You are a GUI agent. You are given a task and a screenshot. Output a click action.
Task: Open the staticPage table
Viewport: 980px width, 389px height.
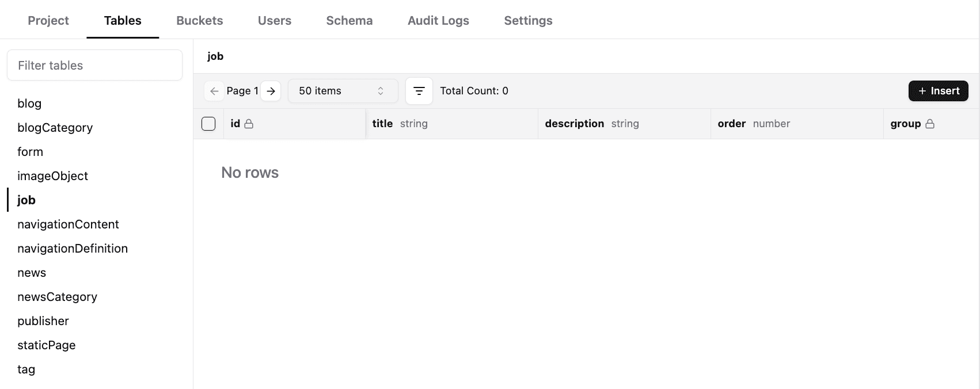pos(46,345)
